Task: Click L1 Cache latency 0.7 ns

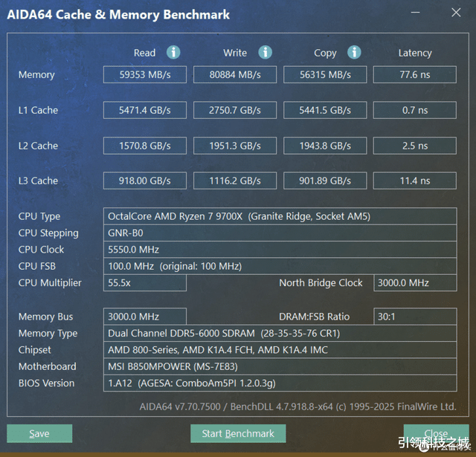Action: [415, 110]
